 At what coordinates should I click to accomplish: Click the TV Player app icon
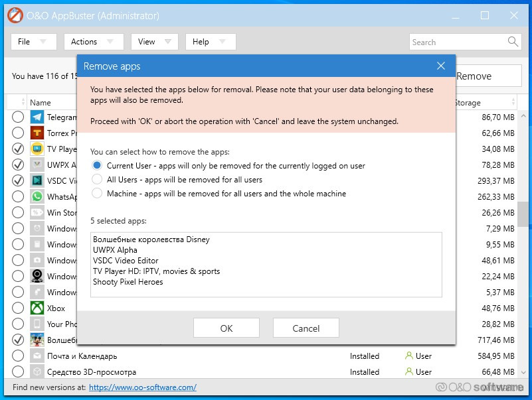(37, 149)
